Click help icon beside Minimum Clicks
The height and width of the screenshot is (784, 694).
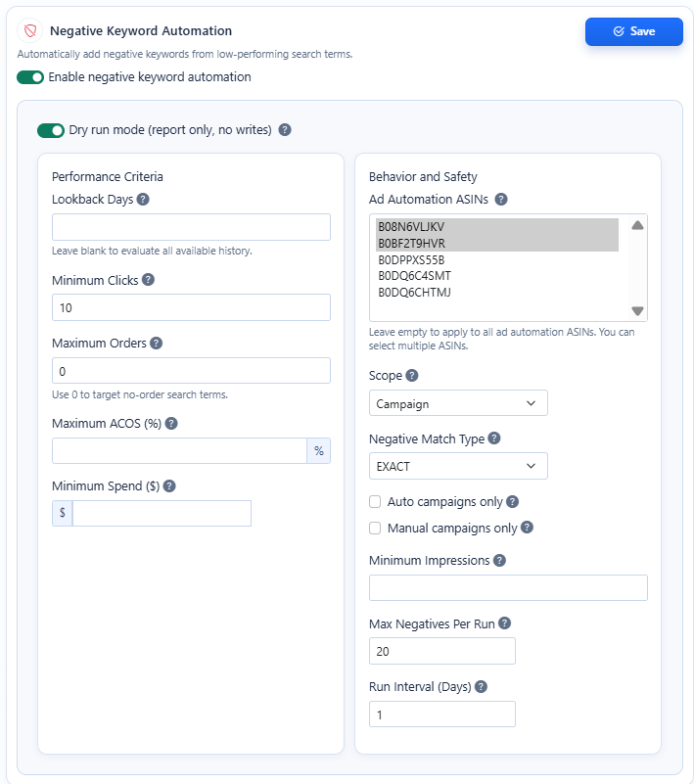click(x=148, y=280)
